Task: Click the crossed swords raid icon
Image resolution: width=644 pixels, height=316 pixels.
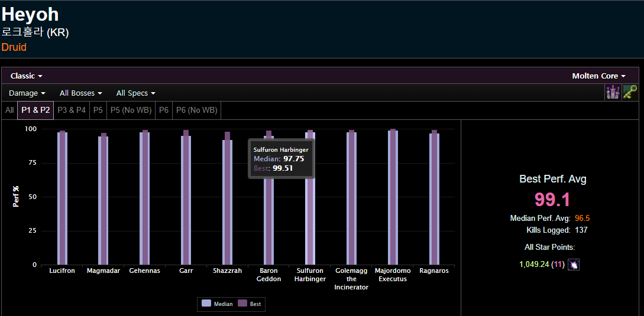Action: [613, 92]
